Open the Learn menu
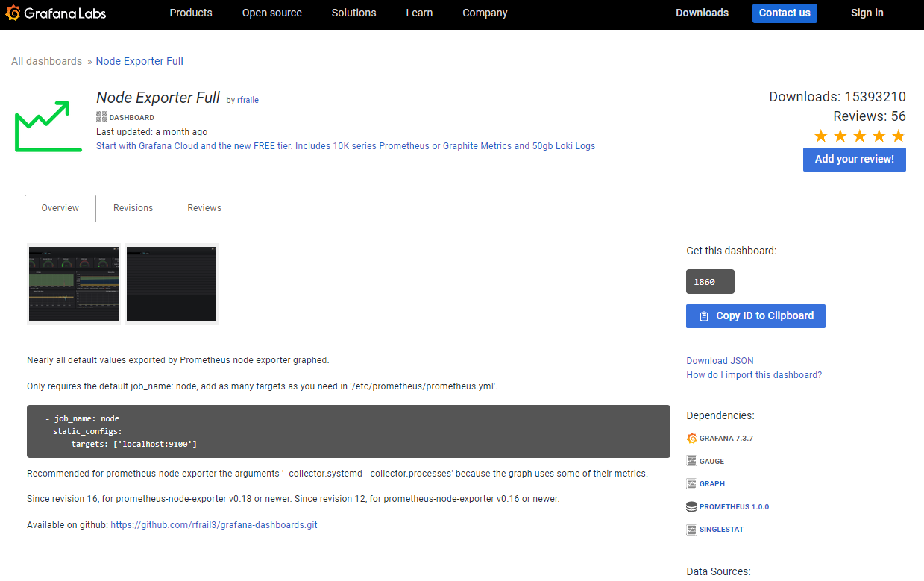This screenshot has width=924, height=581. tap(419, 13)
